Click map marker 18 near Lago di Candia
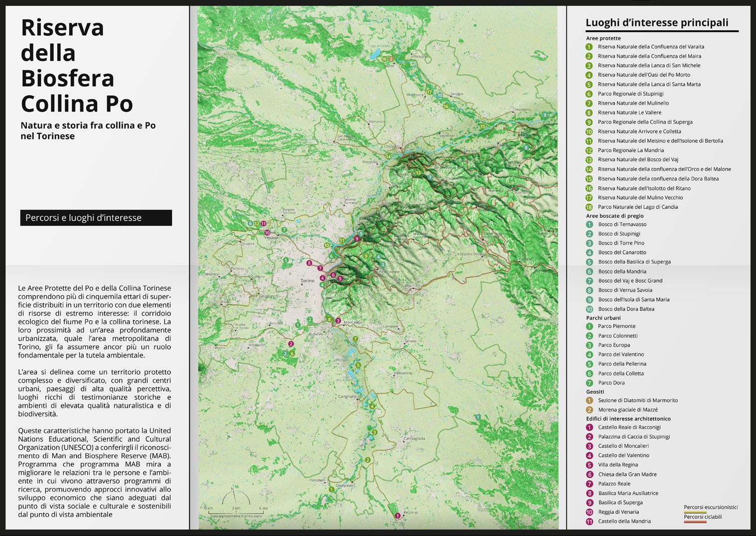 (x=384, y=59)
